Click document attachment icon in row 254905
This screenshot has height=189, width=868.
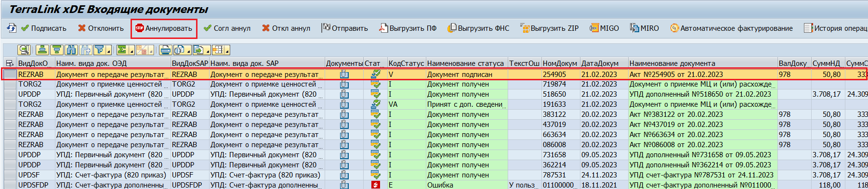click(344, 75)
